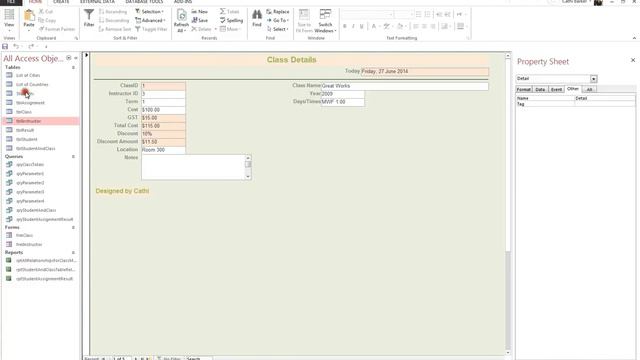Click the Totals sigma command
The width and height of the screenshot is (640, 360).
pos(230,11)
